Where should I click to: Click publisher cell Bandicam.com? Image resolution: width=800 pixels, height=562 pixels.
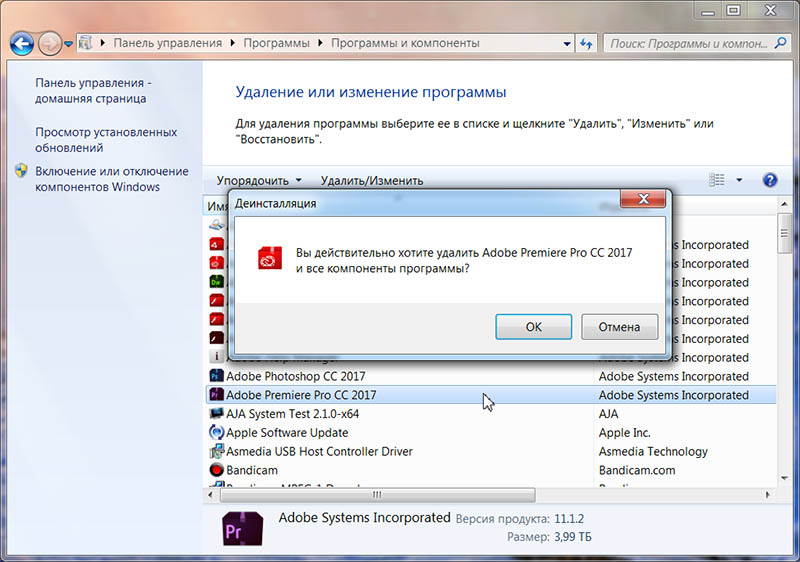click(637, 470)
